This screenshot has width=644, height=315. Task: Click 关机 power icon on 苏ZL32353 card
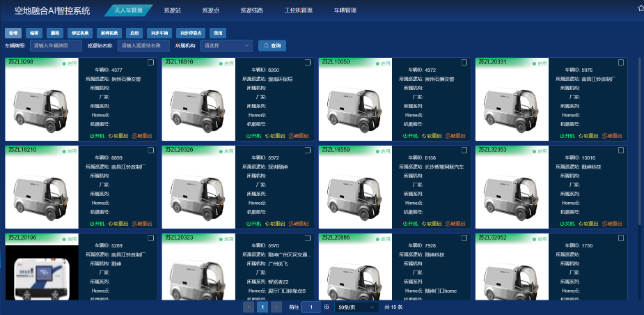click(x=563, y=224)
